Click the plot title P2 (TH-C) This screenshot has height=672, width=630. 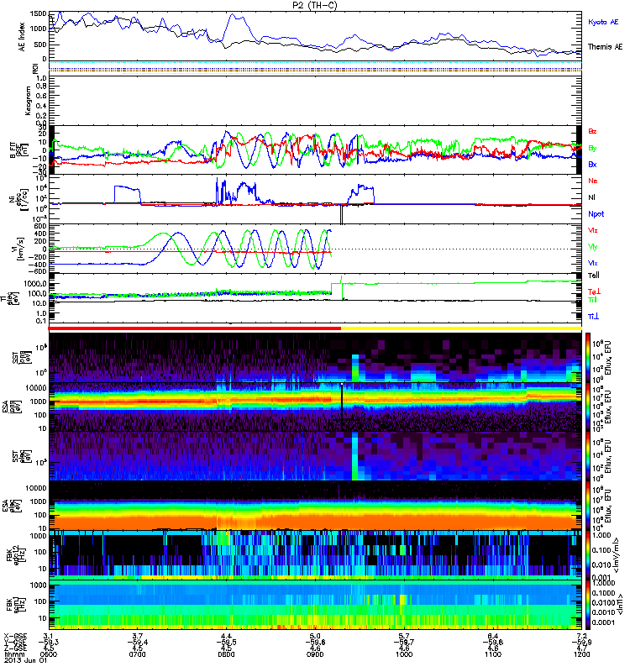[314, 6]
